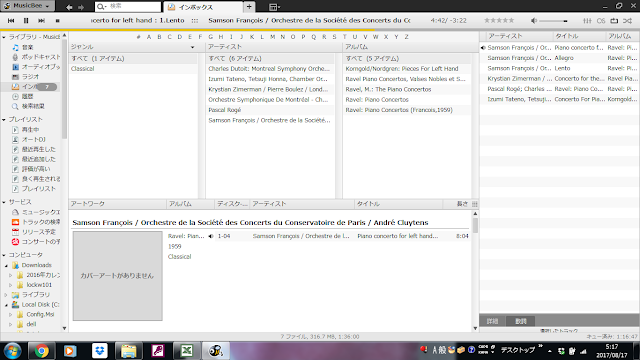Toggle last.fm scrobbling icon

click(x=601, y=20)
